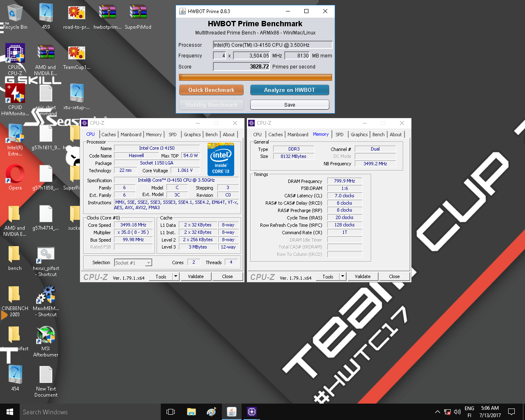Screen dimensions: 525x420
Task: Switch to Mainboard tab in left CPU-Z
Action: pyautogui.click(x=131, y=135)
